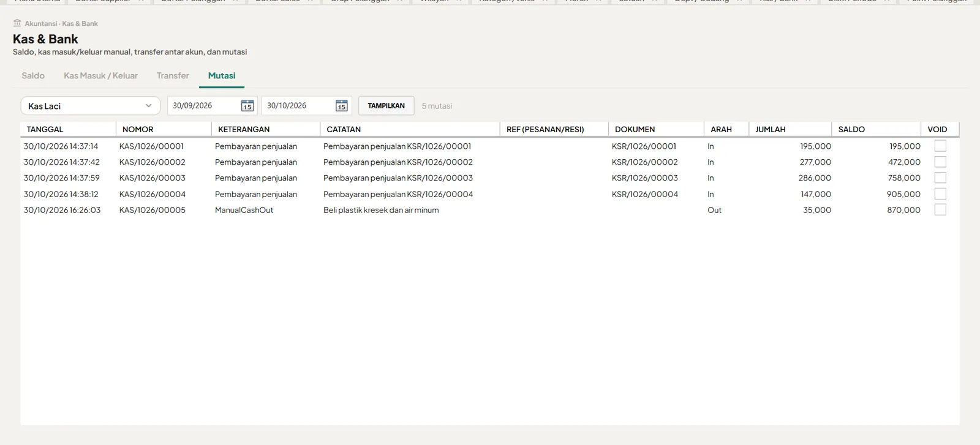Open end date calendar picker icon
The width and height of the screenshot is (980, 445).
click(342, 106)
